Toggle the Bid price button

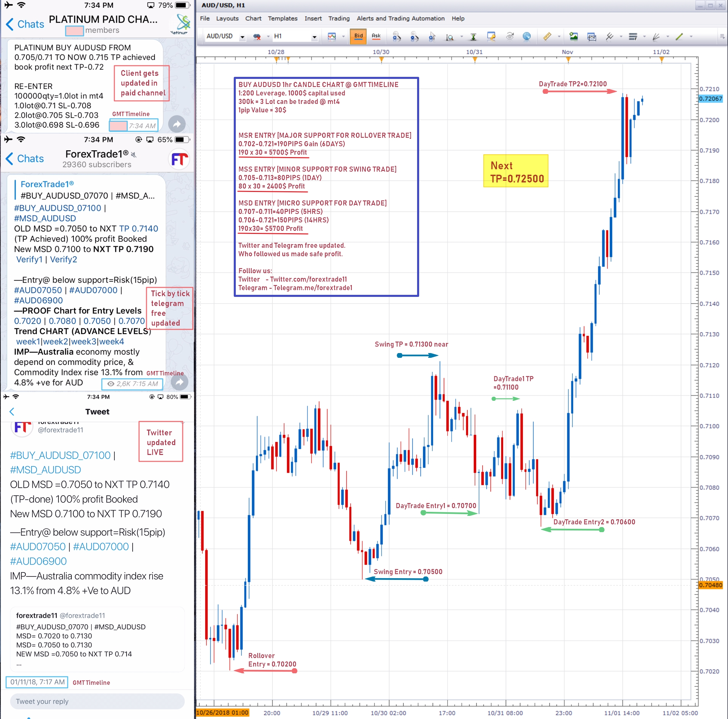pos(358,36)
